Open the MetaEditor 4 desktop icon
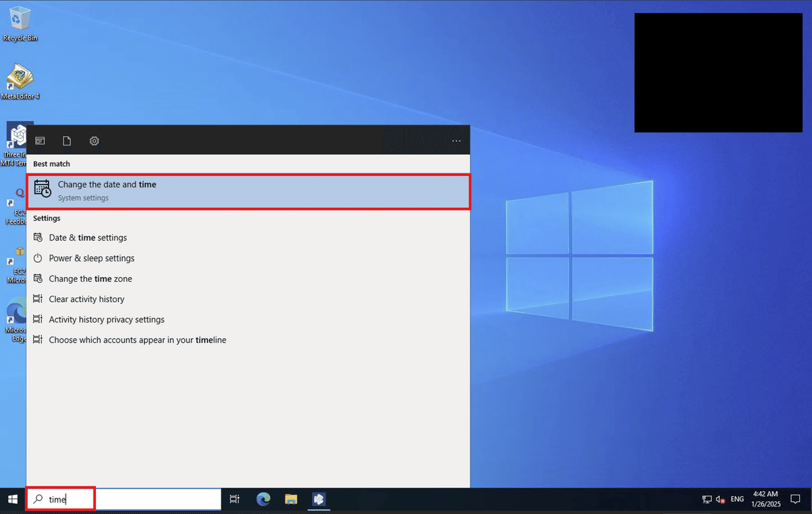 click(x=19, y=76)
